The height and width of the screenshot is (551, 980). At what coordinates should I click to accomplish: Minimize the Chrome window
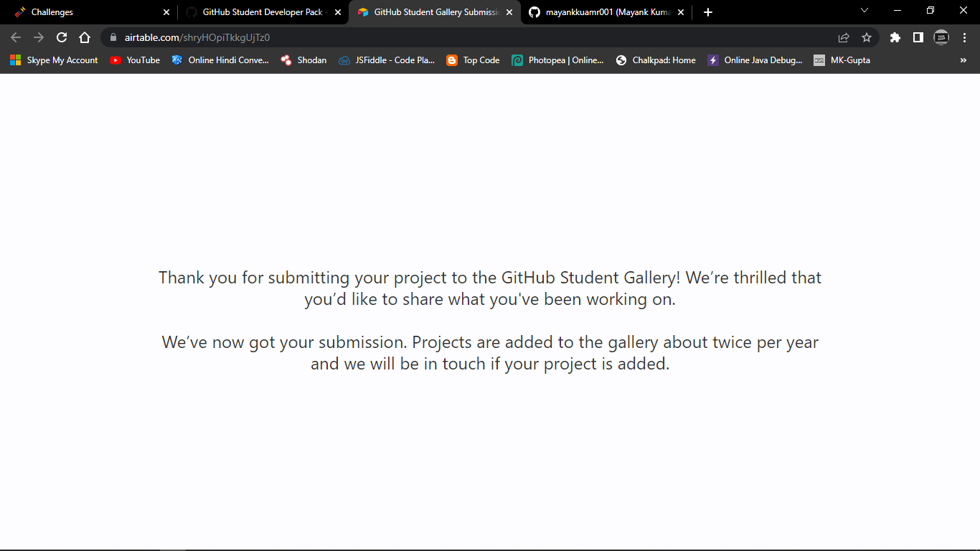tap(897, 10)
